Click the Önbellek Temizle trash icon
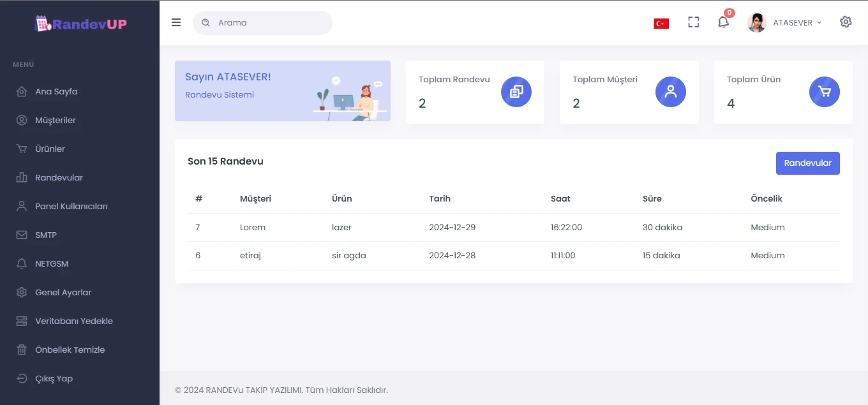The image size is (868, 405). pyautogui.click(x=22, y=350)
